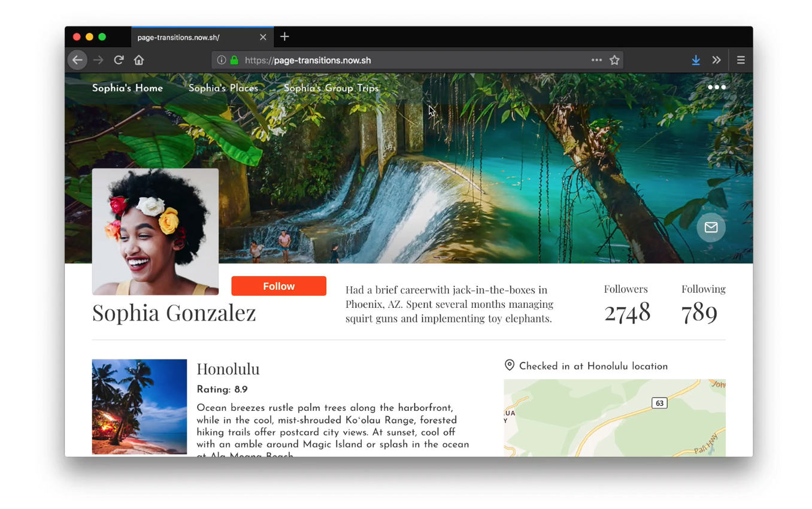Click the Honolulu beach thumbnail
Image resolution: width=812 pixels, height=509 pixels.
[x=140, y=407]
